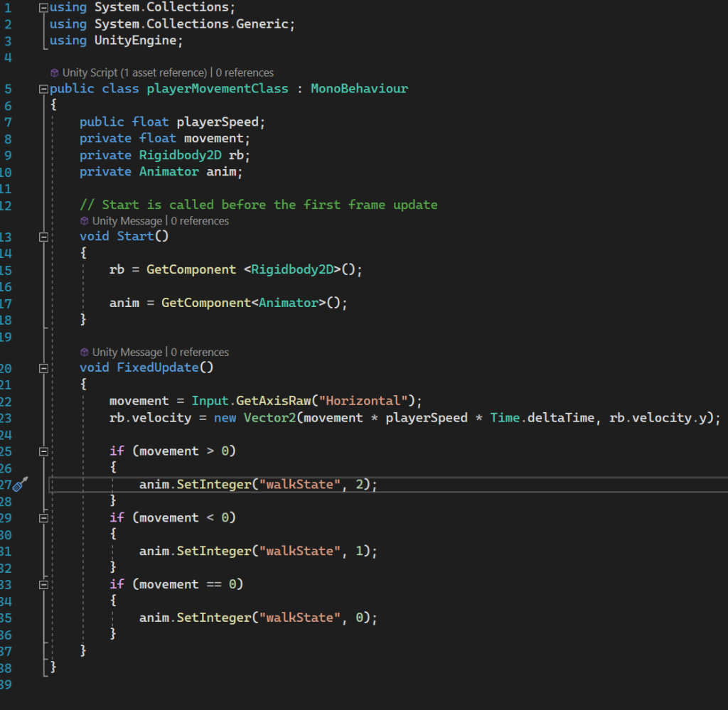This screenshot has height=710, width=728.
Task: Collapse the Start method body
Action: [43, 237]
